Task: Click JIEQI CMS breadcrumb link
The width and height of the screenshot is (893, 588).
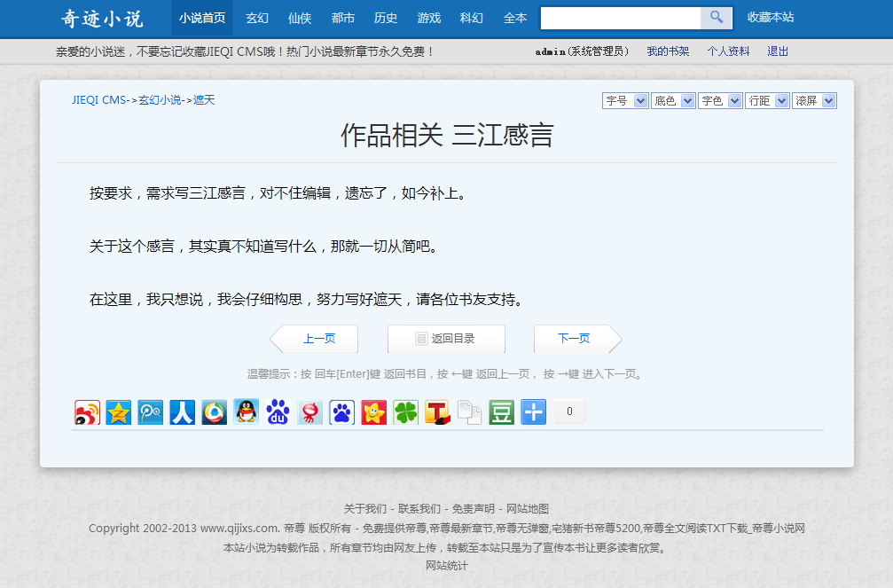Action: pyautogui.click(x=98, y=99)
